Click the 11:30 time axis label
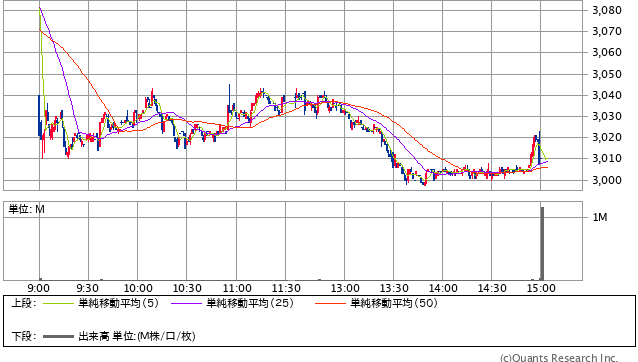Image resolution: width=638 pixels, height=362 pixels. pyautogui.click(x=286, y=288)
